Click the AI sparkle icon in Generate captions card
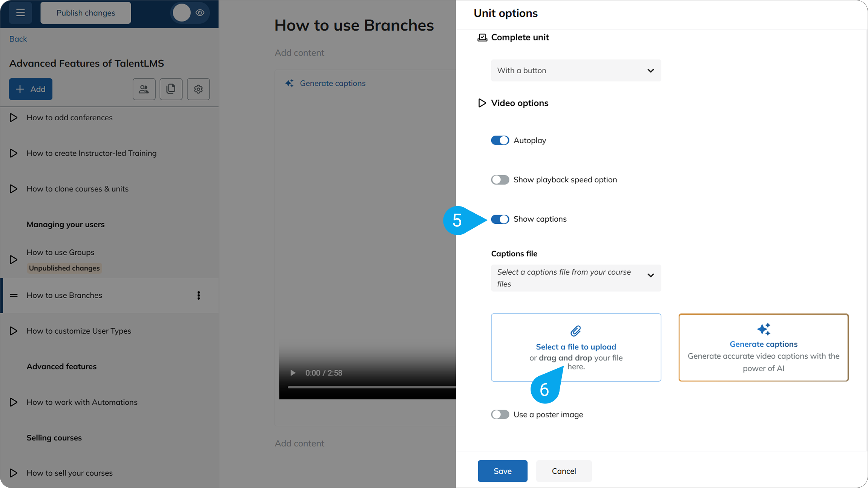The height and width of the screenshot is (488, 868). coord(764,329)
